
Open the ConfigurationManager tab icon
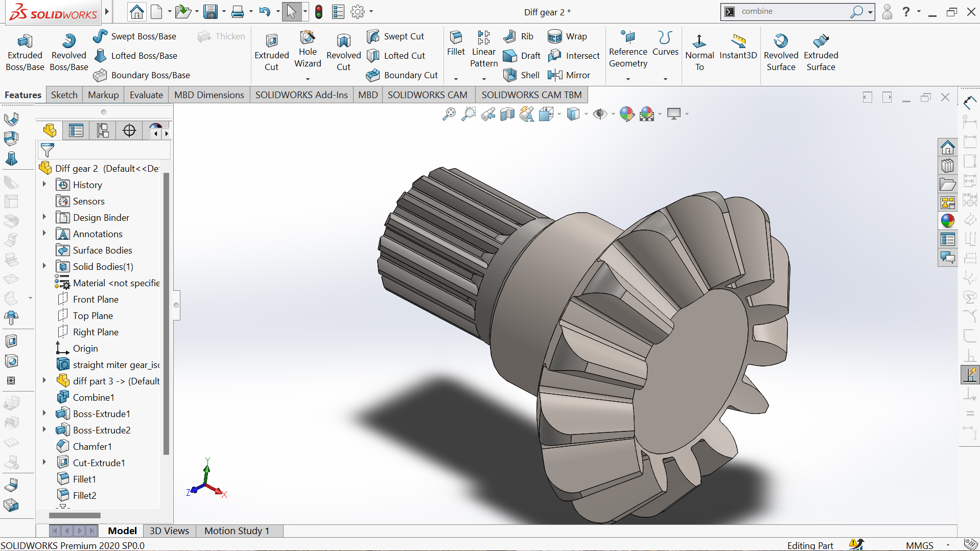tap(103, 131)
